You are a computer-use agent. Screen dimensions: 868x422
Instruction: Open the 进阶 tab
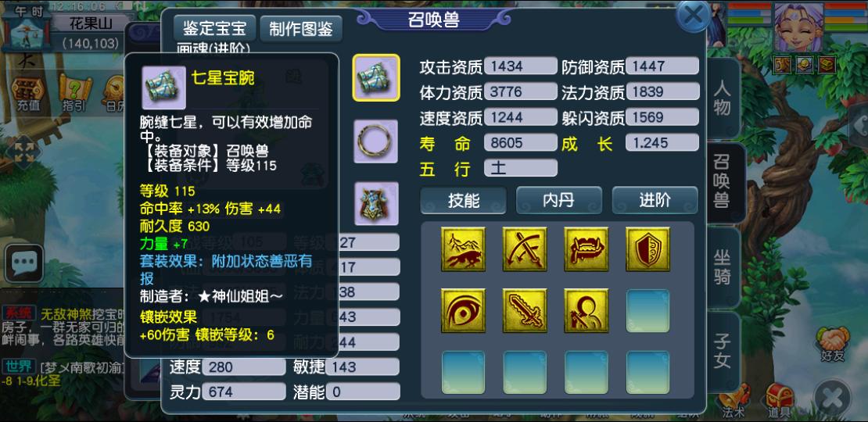[655, 200]
